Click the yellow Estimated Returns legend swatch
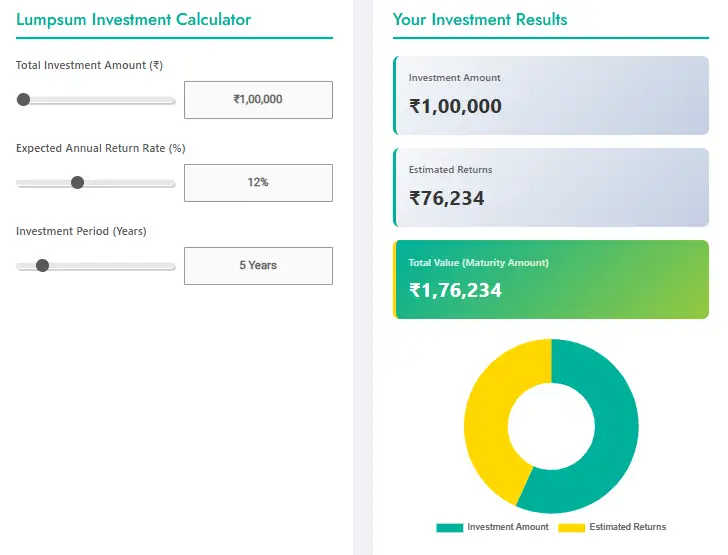Viewport: 728px width, 555px height. tap(571, 527)
